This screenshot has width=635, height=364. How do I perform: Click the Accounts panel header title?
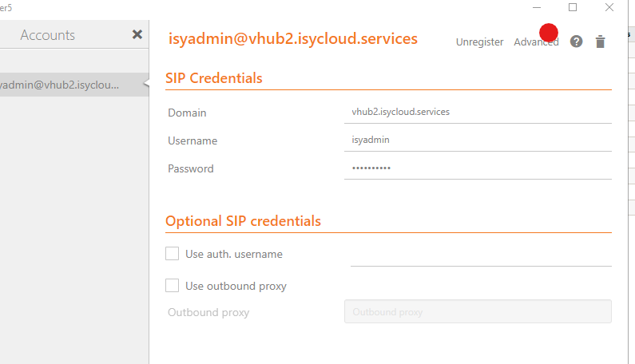coord(48,35)
